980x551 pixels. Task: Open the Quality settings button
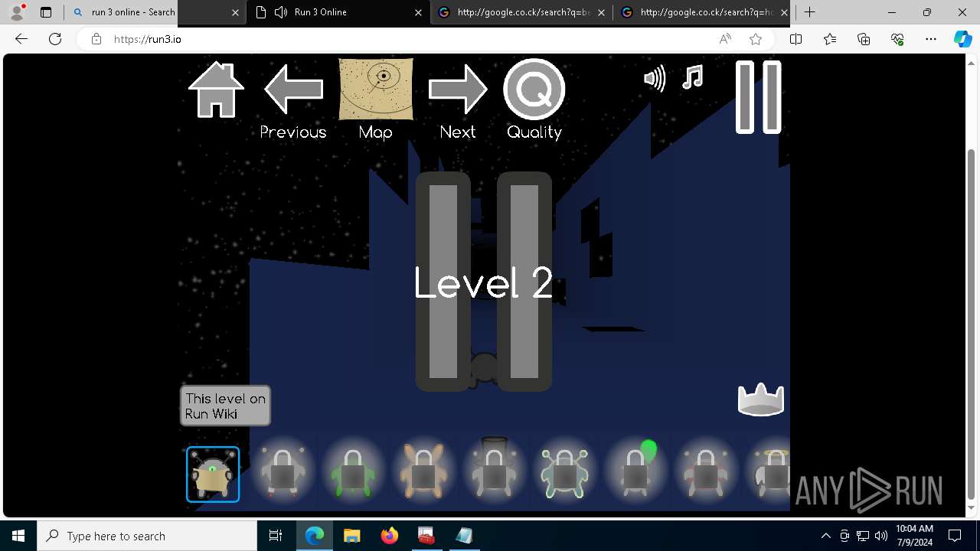(x=534, y=89)
